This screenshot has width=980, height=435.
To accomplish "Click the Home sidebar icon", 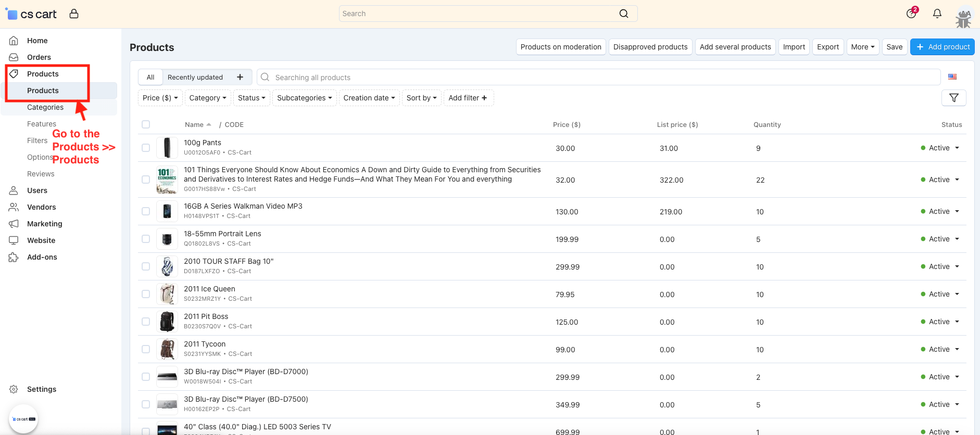I will coord(14,41).
